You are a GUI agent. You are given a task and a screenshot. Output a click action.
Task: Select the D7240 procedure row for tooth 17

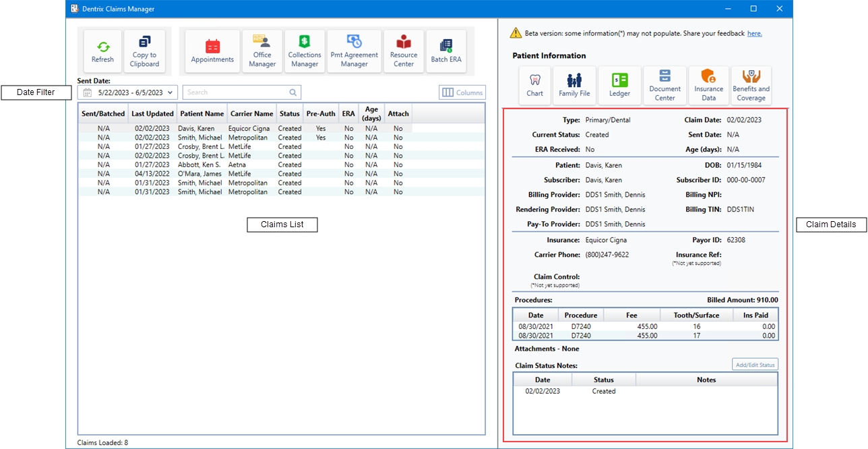(x=646, y=335)
